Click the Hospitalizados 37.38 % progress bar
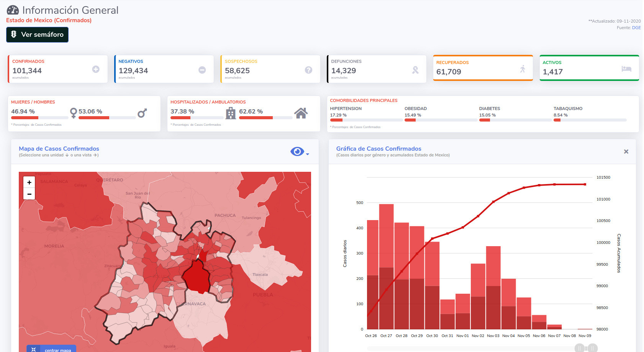 pos(197,118)
